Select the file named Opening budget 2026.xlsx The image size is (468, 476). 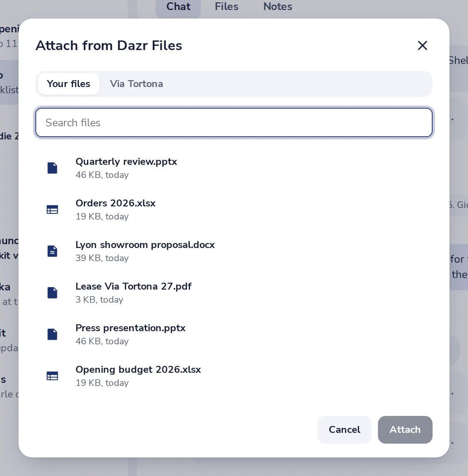point(234,376)
